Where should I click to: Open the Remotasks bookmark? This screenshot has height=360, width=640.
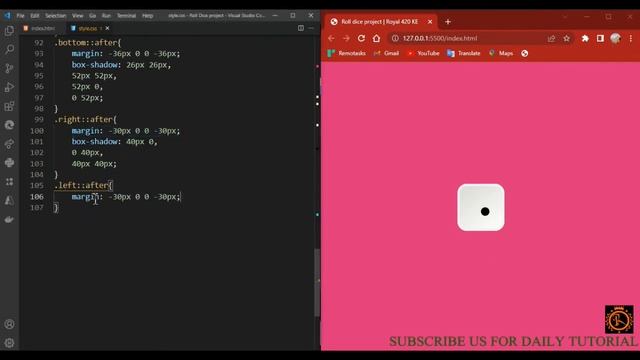click(347, 53)
